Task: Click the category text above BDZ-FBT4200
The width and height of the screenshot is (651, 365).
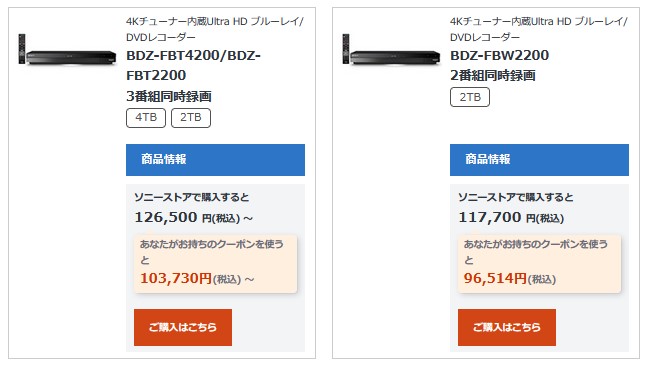Action: point(215,29)
